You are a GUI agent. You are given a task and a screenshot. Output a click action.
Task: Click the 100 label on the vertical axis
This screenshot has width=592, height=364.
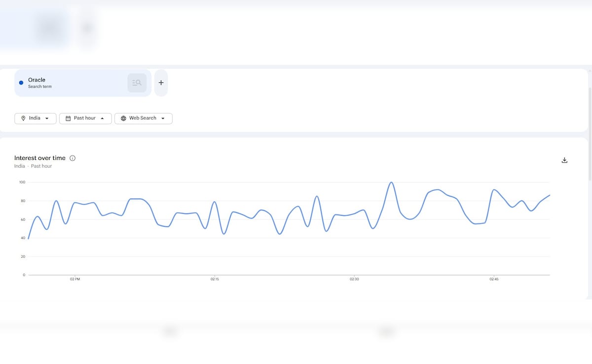coord(22,182)
